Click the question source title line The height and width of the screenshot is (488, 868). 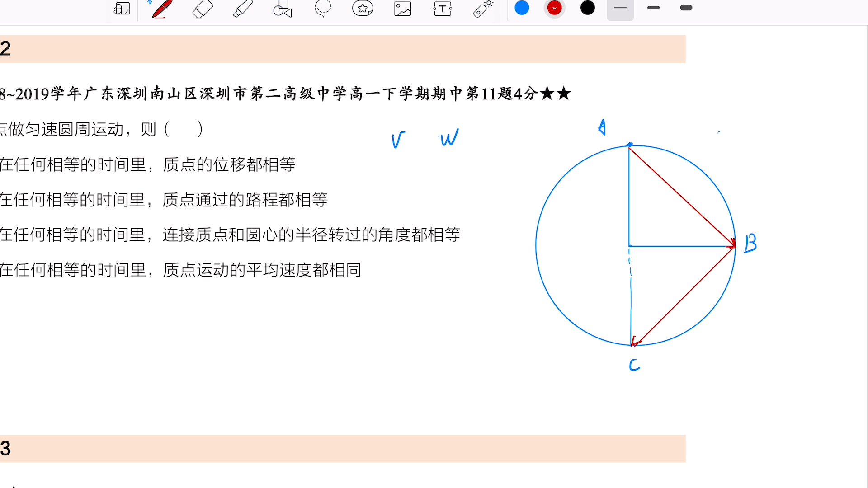[x=285, y=94]
